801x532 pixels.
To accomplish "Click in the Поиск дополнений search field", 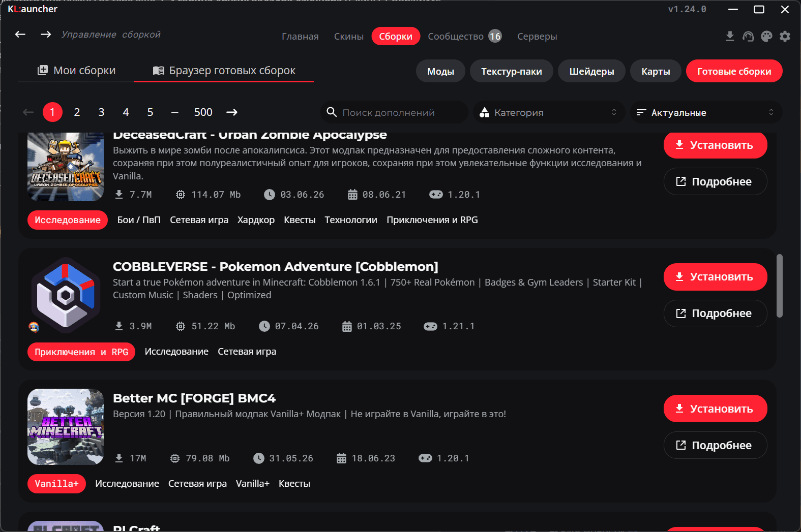I will coord(394,112).
